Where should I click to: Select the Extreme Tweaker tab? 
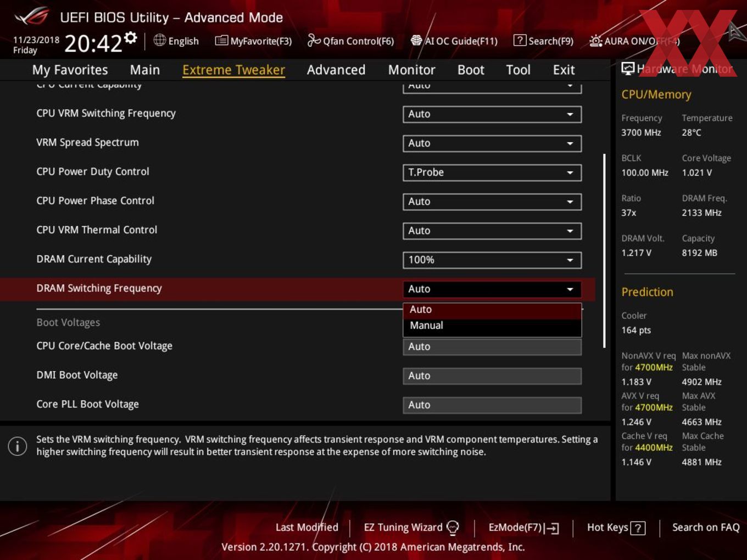(x=233, y=70)
